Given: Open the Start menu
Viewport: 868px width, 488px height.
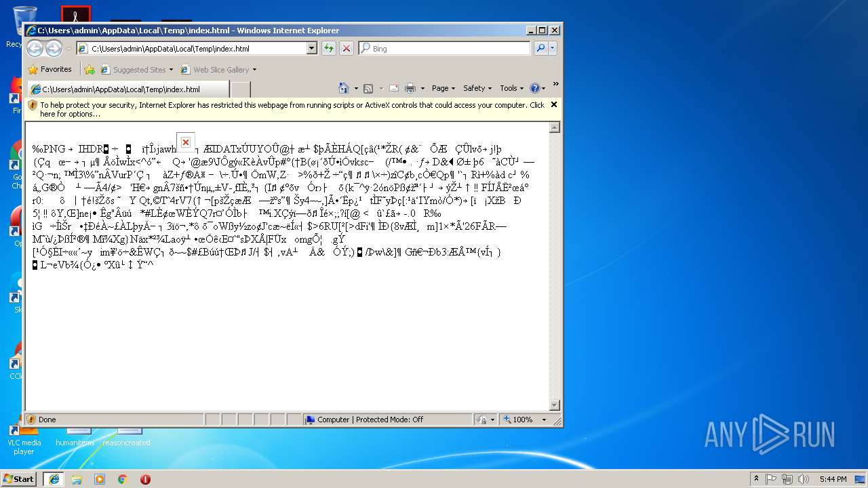Looking at the screenshot, I should 18,479.
